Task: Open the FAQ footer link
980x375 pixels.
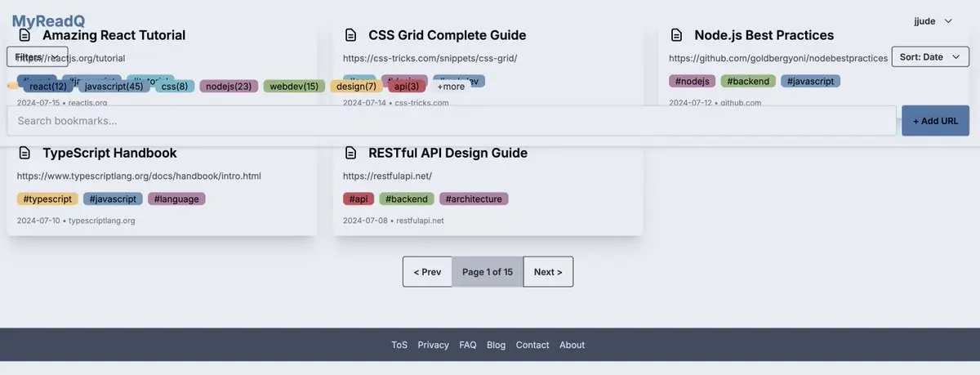Action: click(468, 345)
